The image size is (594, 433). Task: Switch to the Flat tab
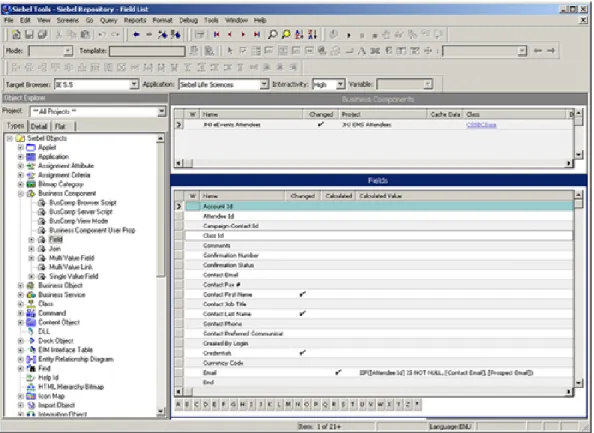pyautogui.click(x=60, y=126)
